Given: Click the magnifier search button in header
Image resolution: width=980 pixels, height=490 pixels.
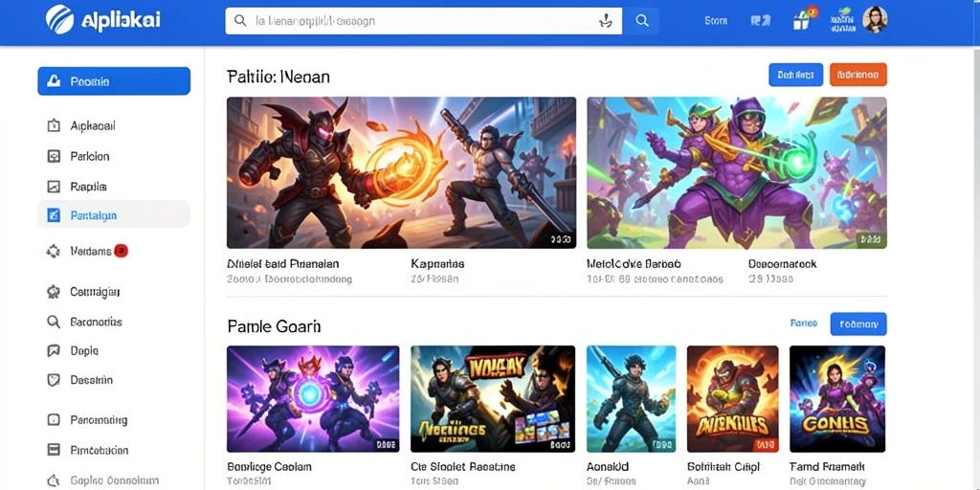Looking at the screenshot, I should (x=641, y=21).
